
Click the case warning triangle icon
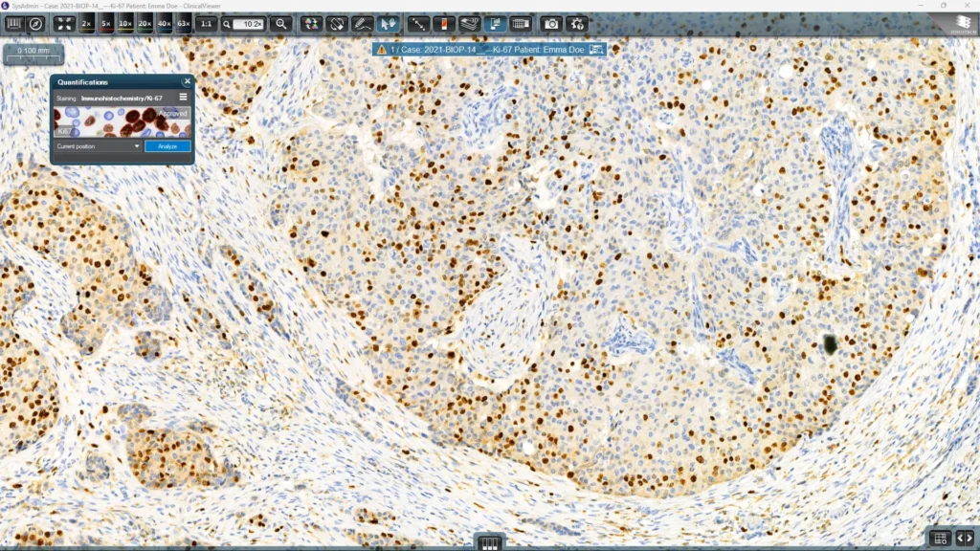[x=381, y=50]
